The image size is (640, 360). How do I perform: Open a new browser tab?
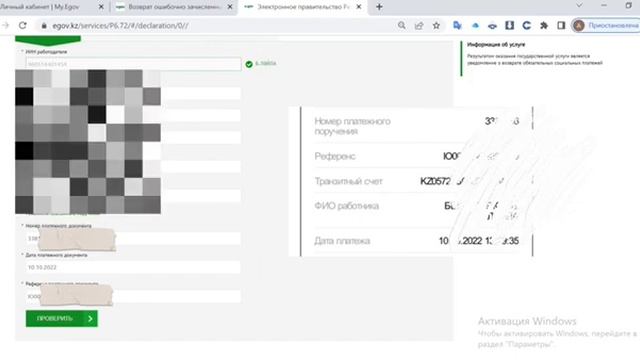pyautogui.click(x=379, y=7)
